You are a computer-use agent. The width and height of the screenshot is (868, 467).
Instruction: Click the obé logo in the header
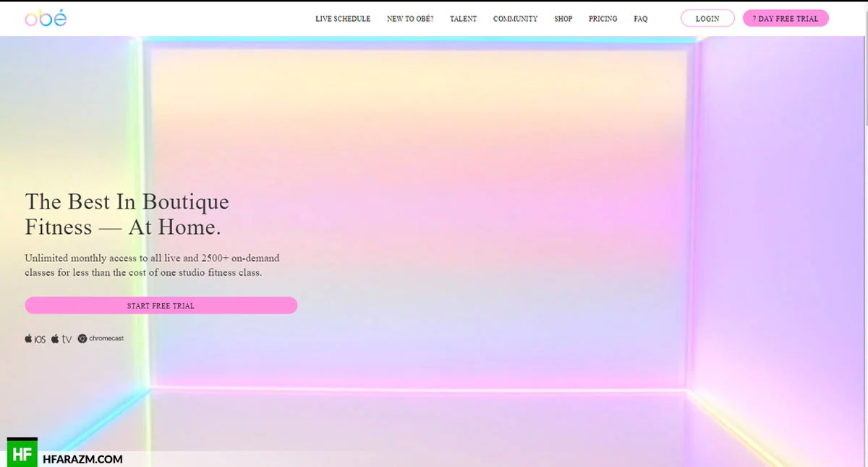click(x=46, y=19)
